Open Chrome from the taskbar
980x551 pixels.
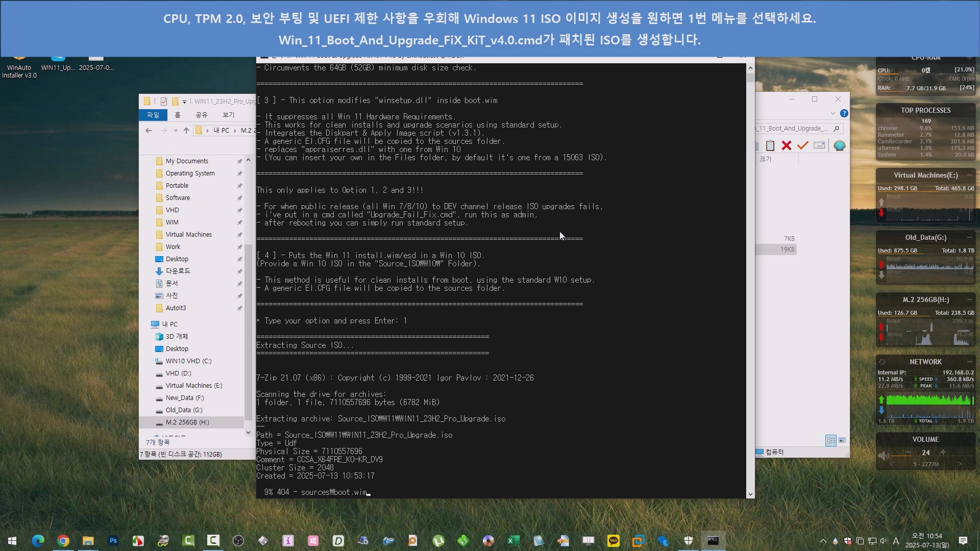click(x=63, y=541)
